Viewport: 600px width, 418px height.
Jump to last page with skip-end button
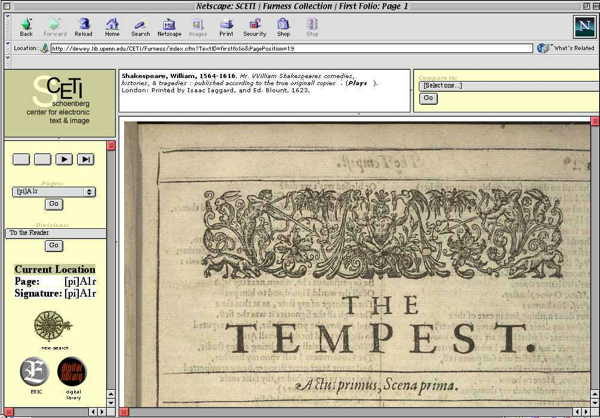tap(85, 159)
